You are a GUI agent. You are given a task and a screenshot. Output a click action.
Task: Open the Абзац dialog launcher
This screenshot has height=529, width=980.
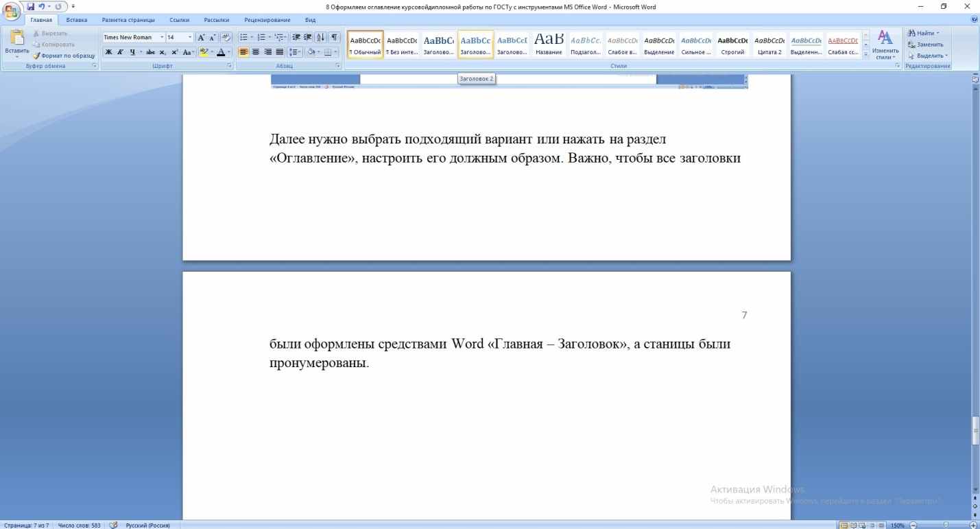338,66
